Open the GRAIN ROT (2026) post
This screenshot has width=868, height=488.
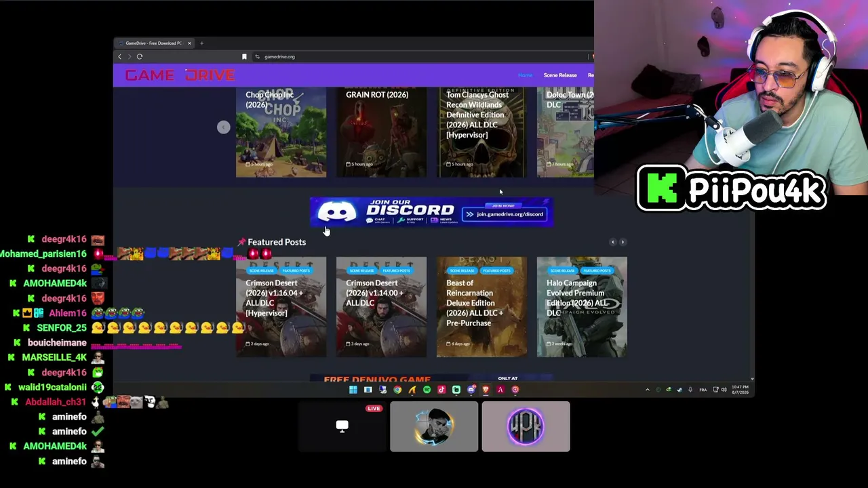click(381, 132)
